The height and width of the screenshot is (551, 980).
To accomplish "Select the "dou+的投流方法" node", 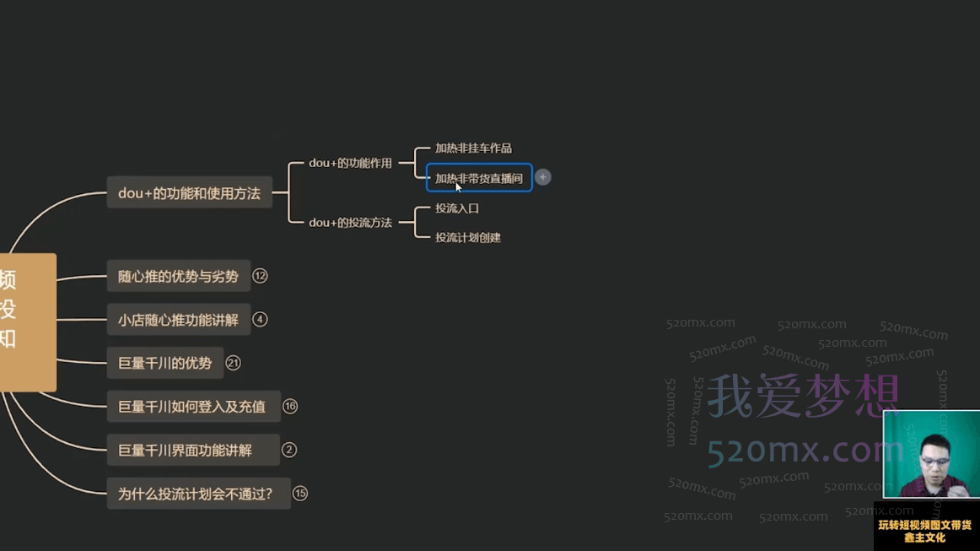I will (350, 223).
